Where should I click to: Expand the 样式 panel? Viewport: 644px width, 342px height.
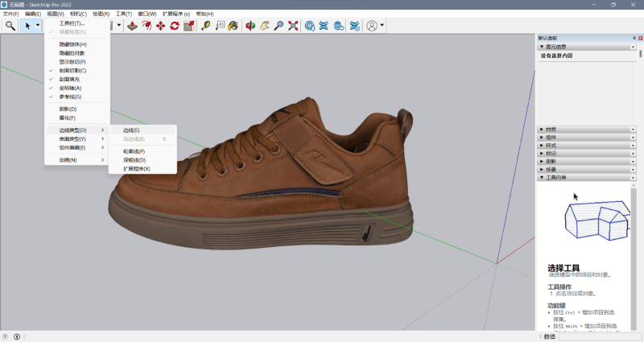[x=542, y=146]
